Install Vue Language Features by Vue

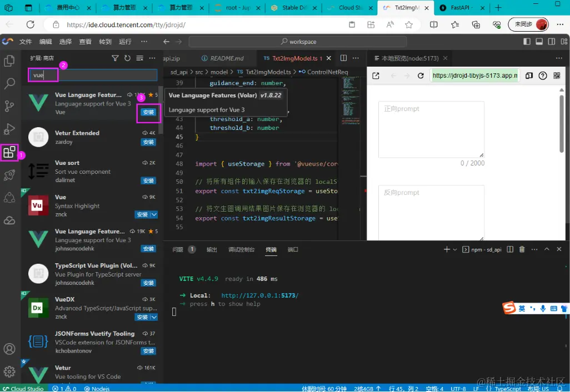click(x=149, y=112)
